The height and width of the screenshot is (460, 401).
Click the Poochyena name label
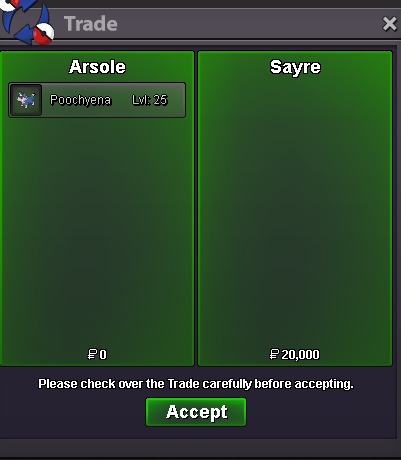point(80,100)
